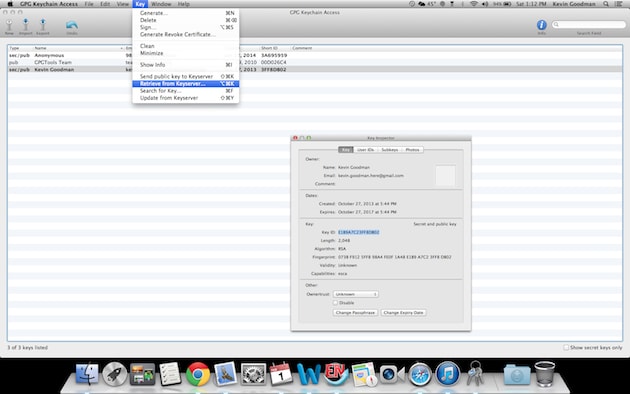Open Reminders checklist icon in the Dock
630x394 pixels.
coord(170,374)
